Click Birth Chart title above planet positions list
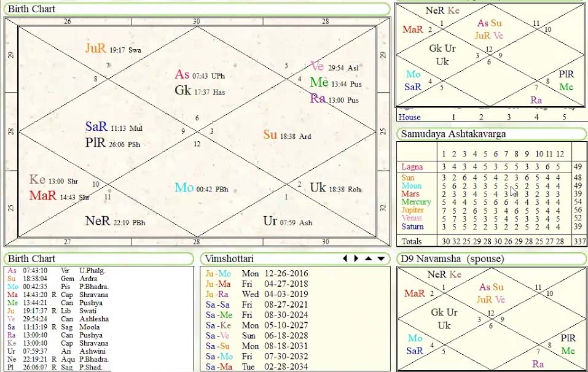 [x=31, y=259]
